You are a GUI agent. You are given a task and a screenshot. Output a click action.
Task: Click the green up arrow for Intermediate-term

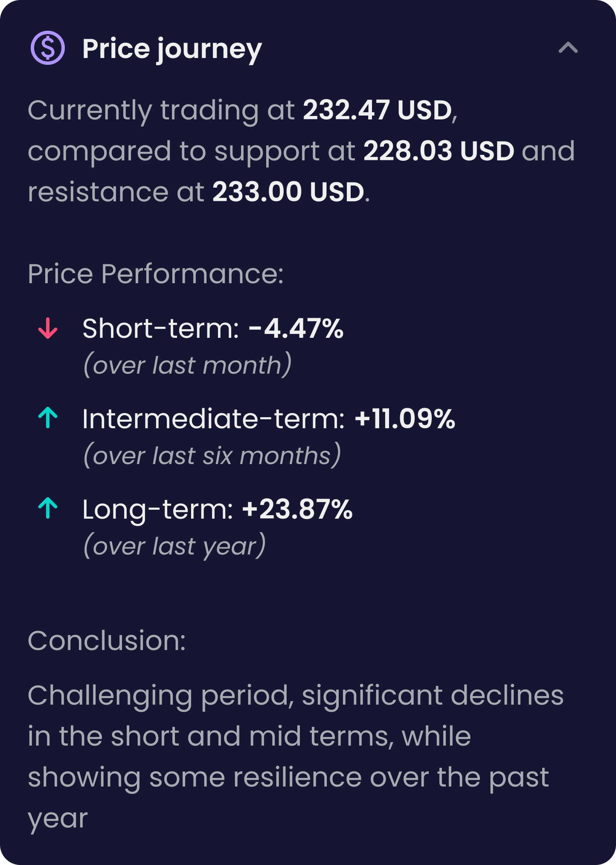[x=48, y=418]
